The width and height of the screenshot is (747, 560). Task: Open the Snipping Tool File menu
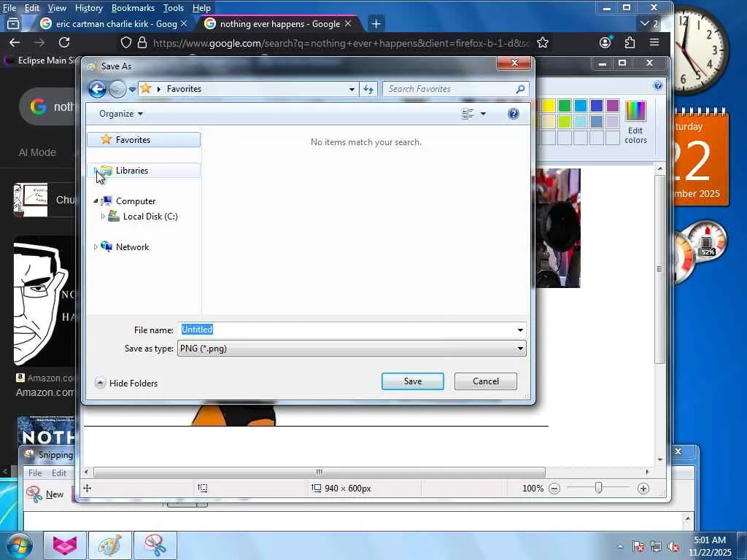[35, 472]
